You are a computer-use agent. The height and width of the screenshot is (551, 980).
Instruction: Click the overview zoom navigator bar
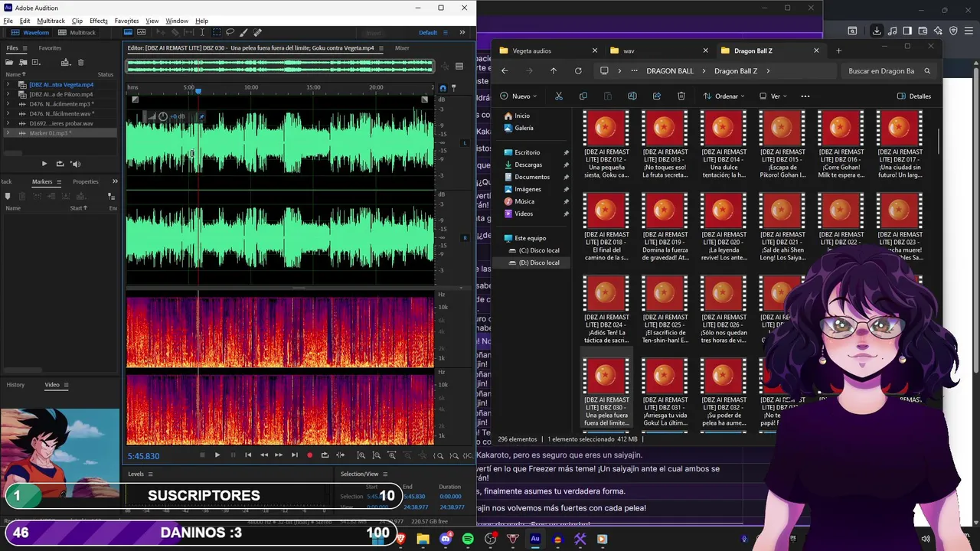[x=279, y=67]
